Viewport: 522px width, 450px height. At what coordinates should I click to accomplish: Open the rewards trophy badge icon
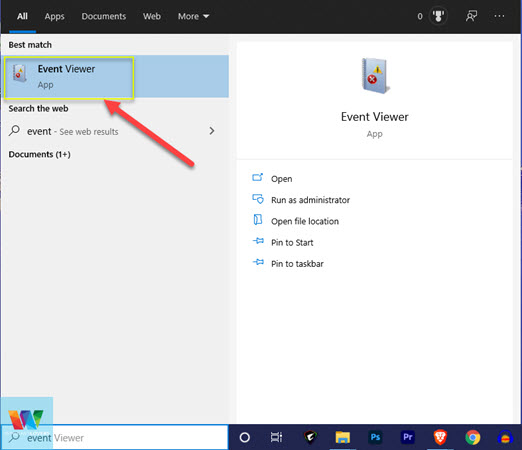[438, 16]
